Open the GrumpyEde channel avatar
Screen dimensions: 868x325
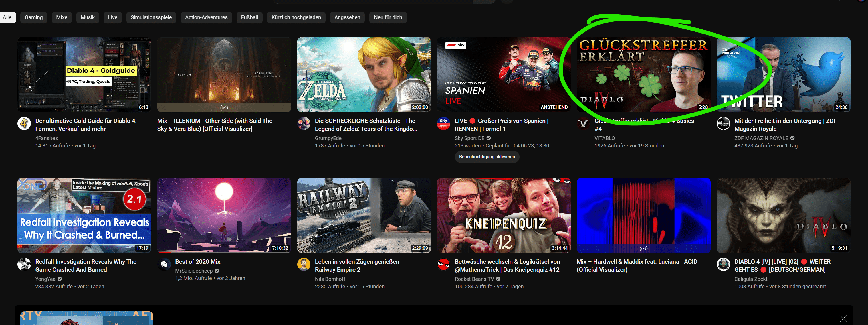point(304,123)
